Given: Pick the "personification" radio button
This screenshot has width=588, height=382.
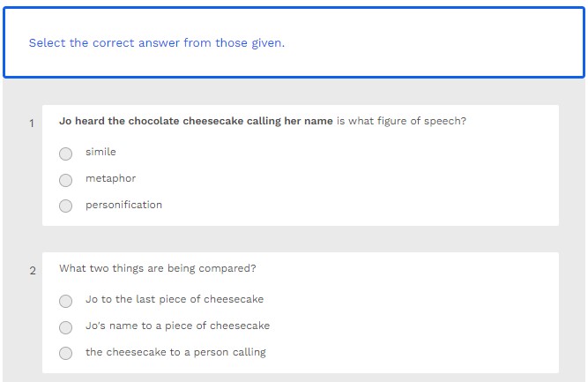Looking at the screenshot, I should point(66,206).
